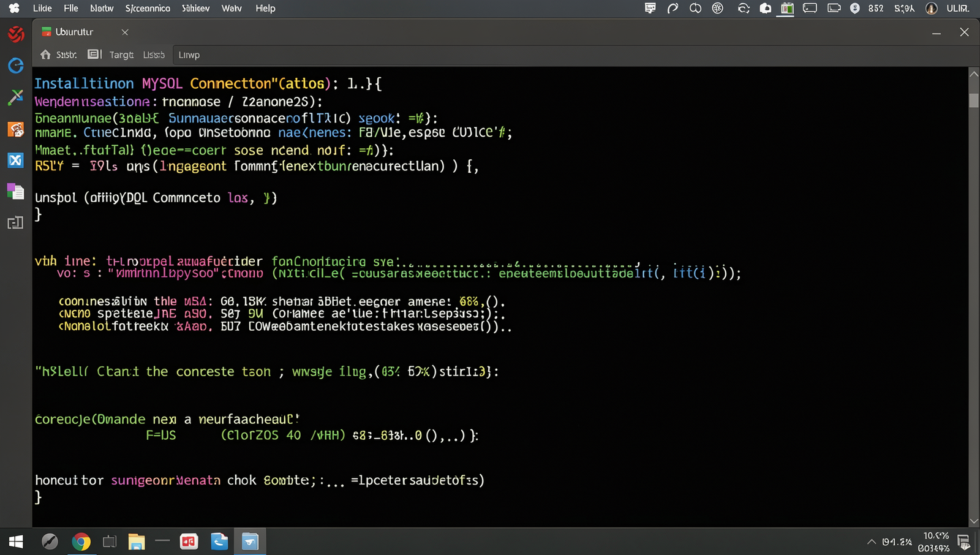Select the crossed tools icon in sidebar
Screen dimensions: 980x555
tap(15, 97)
